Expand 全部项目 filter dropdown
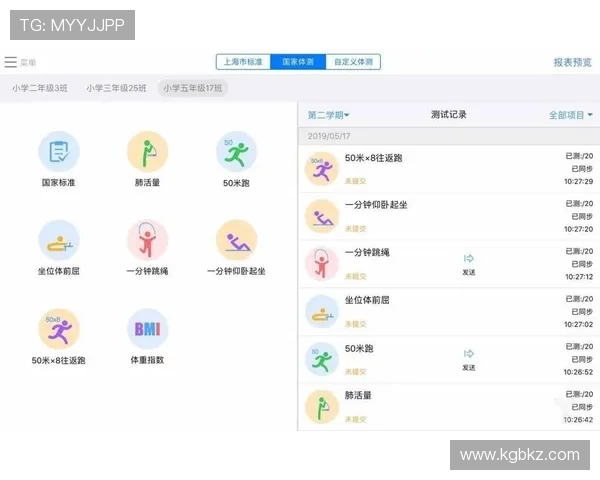Image resolution: width=600 pixels, height=480 pixels. point(571,115)
